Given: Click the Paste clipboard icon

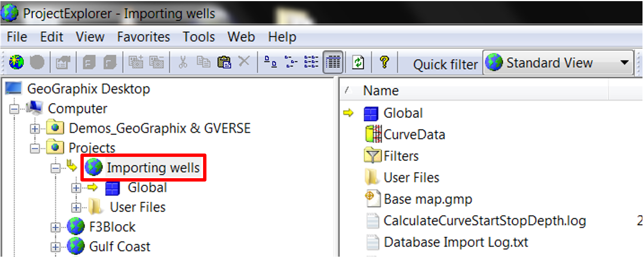Looking at the screenshot, I should 224,62.
